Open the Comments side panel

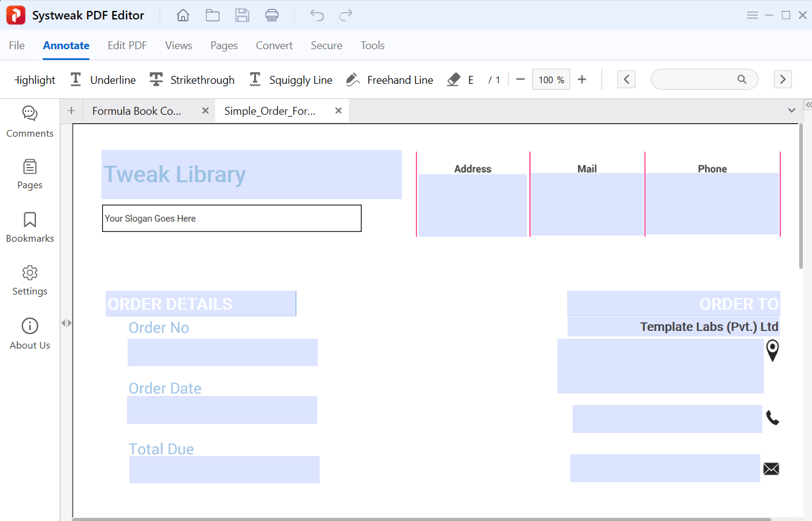pos(30,121)
